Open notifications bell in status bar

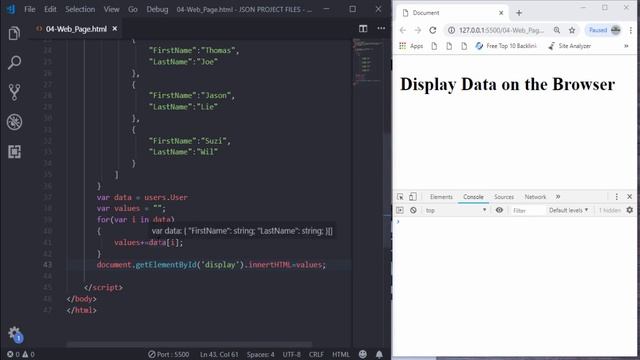pos(379,354)
